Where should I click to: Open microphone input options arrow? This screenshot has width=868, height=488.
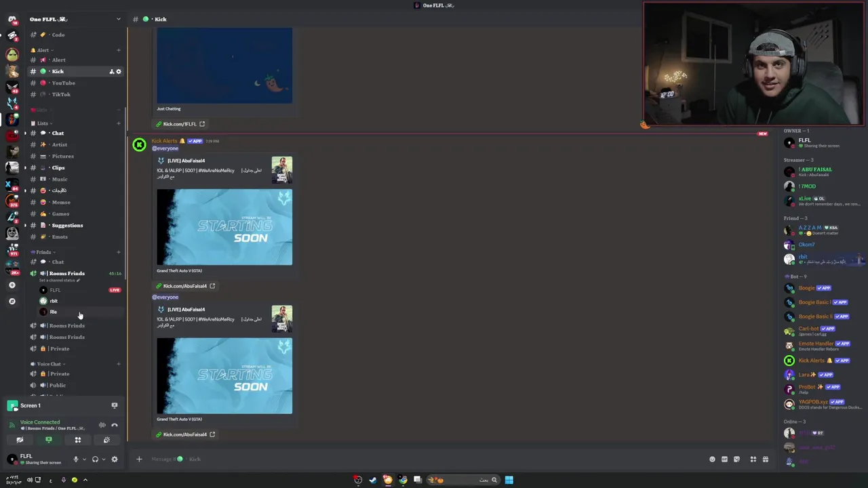(84, 459)
